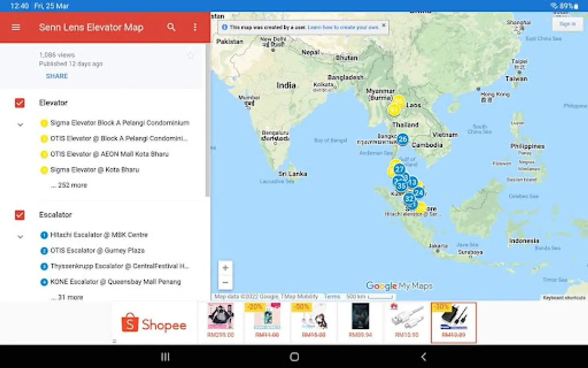Open the hamburger navigation menu
Viewport: 588px width, 368px height.
pos(16,27)
